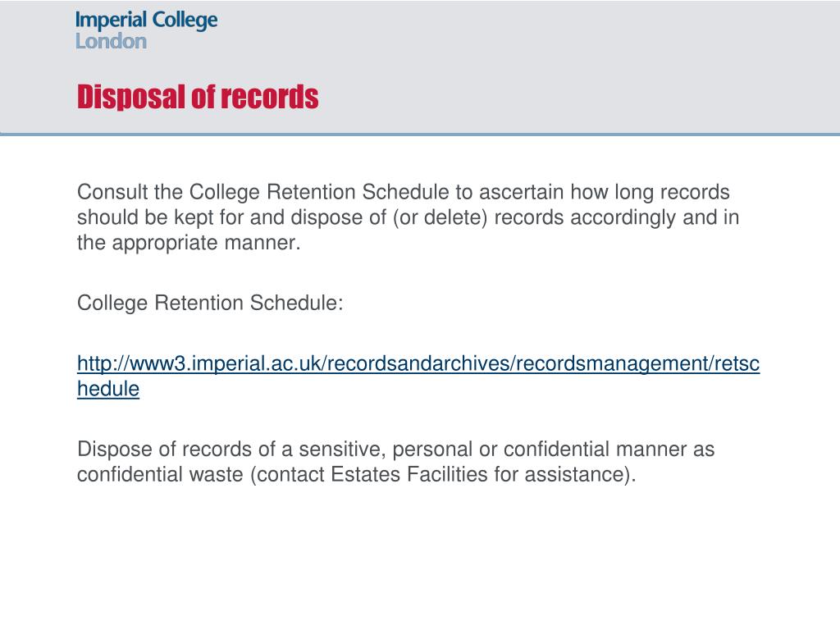Open the College Retention Schedule URL link
The height and width of the screenshot is (630, 840).
418,376
